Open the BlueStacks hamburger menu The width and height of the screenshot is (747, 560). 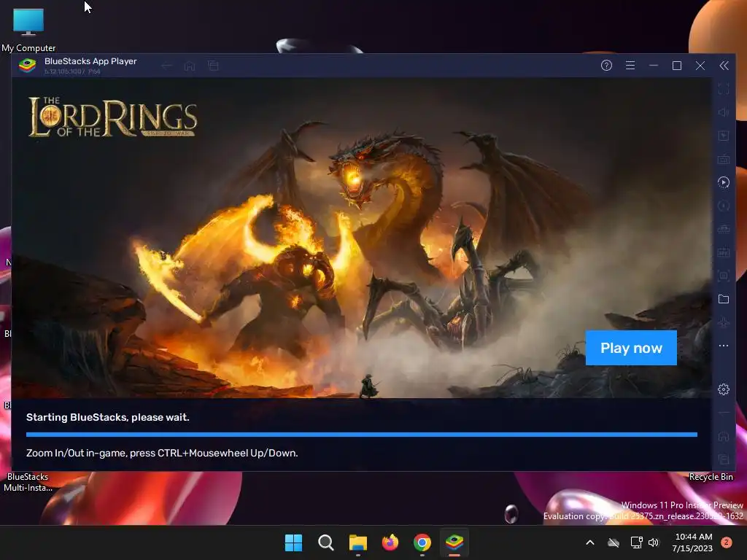pos(630,65)
